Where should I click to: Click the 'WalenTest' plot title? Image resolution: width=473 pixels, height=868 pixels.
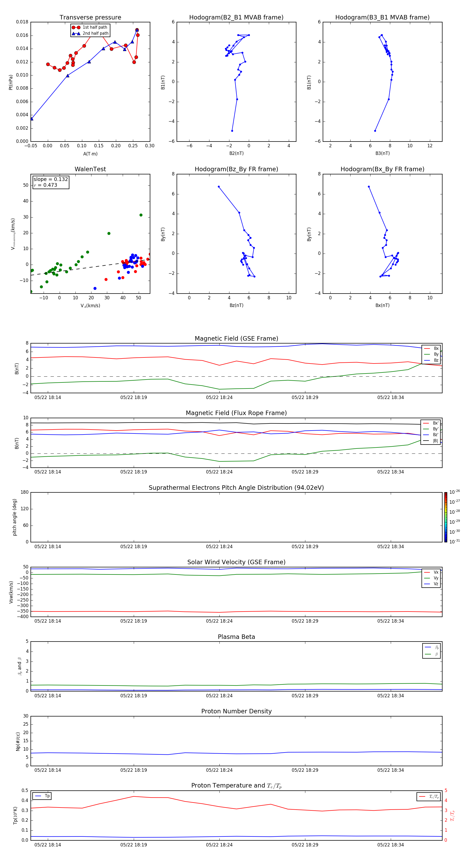90,169
